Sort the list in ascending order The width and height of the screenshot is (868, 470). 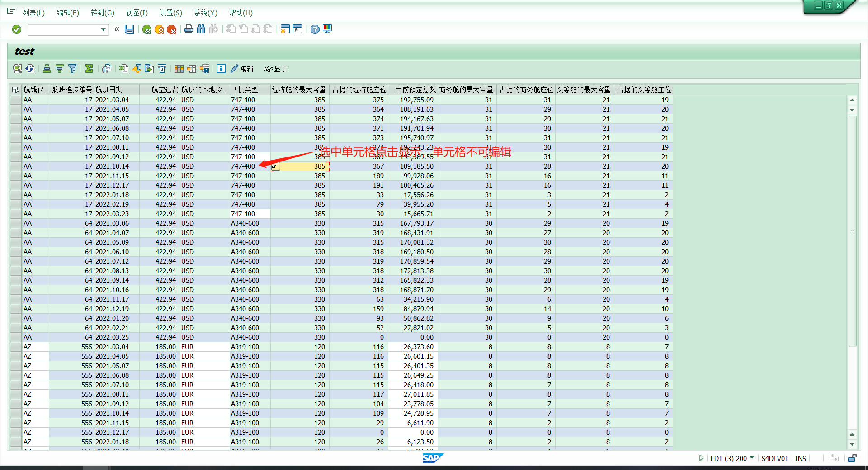point(47,69)
